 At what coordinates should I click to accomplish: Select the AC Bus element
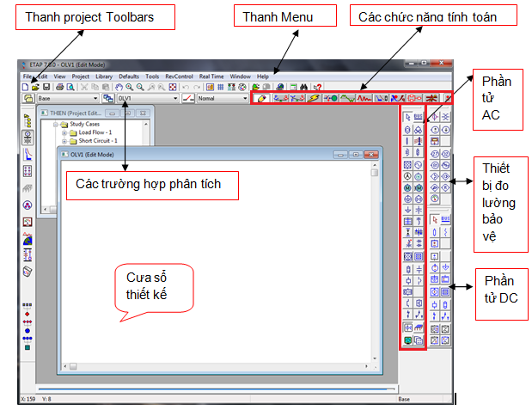coord(419,117)
